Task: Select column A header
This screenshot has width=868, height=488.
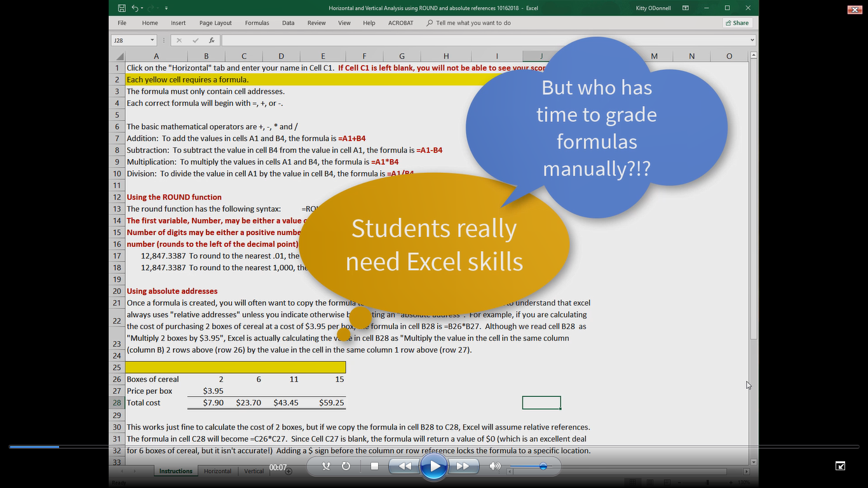Action: coord(156,56)
